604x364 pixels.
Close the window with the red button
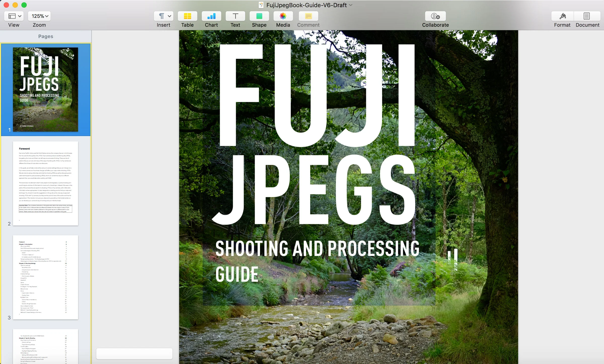pos(7,5)
